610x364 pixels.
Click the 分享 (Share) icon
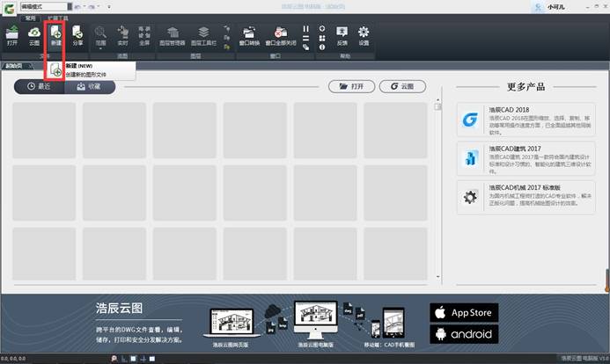click(x=77, y=35)
